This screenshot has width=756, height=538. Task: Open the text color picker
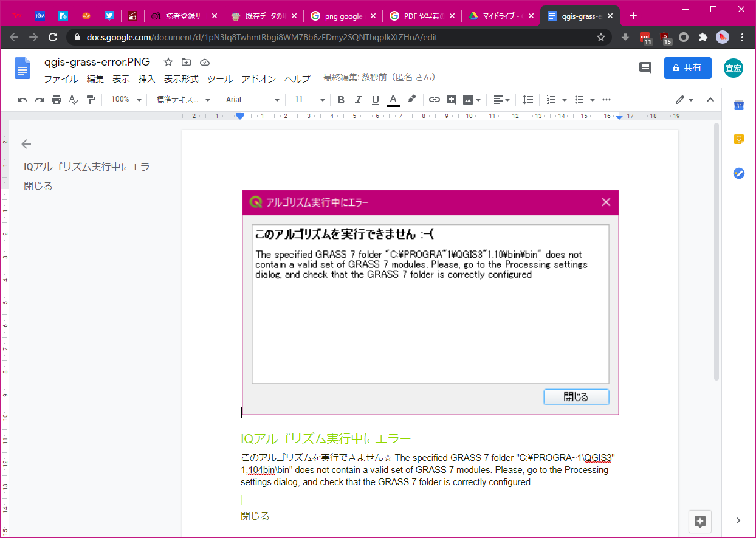coord(393,100)
